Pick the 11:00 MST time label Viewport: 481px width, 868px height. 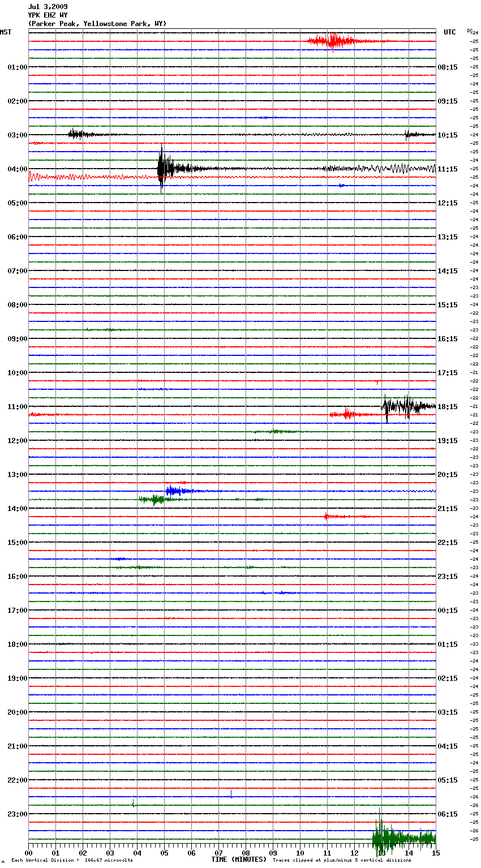[17, 406]
